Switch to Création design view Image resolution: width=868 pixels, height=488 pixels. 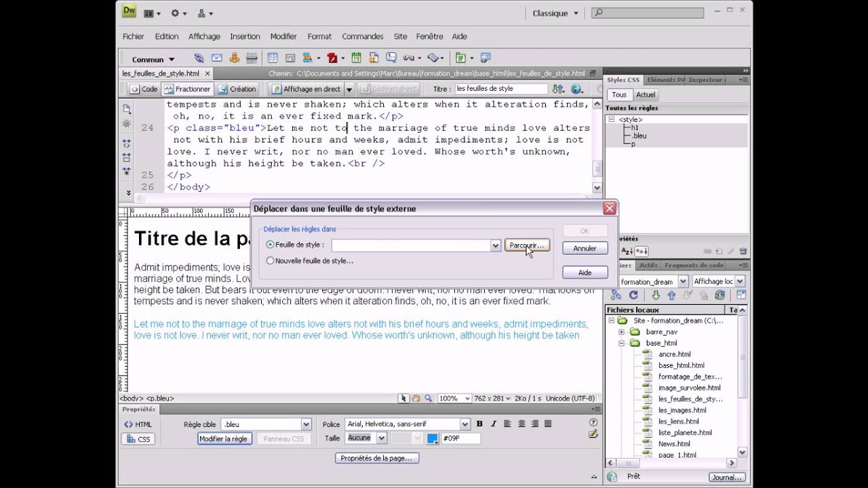237,89
